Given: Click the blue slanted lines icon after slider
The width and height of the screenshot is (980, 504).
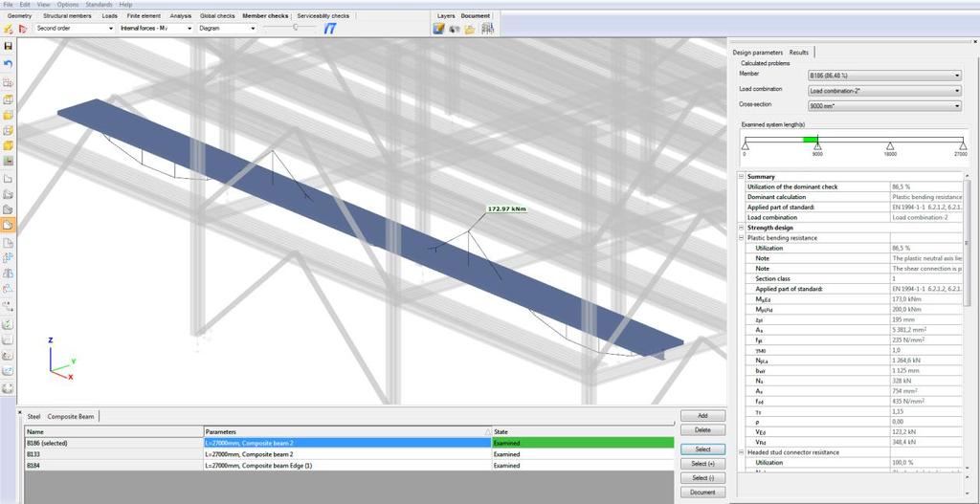Looking at the screenshot, I should [x=330, y=28].
